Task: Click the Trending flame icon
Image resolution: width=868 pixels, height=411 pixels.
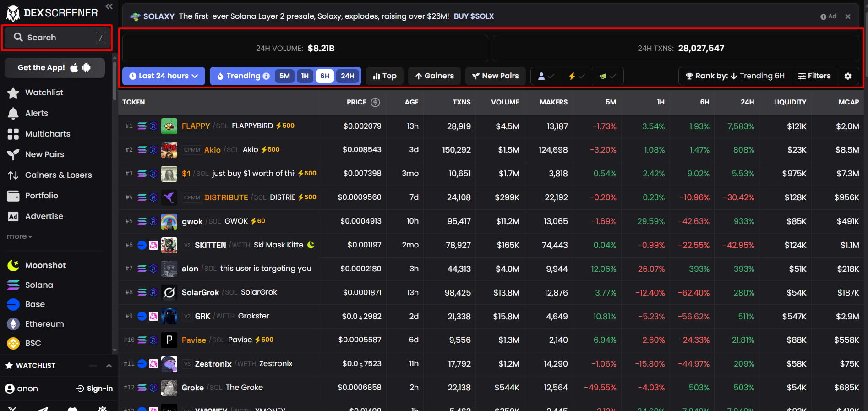Action: tap(220, 76)
